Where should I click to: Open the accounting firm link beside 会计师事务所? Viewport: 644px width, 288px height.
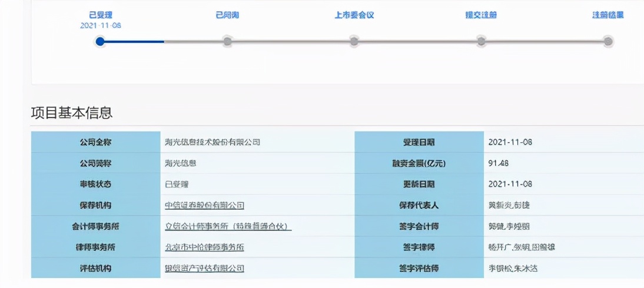click(x=228, y=226)
